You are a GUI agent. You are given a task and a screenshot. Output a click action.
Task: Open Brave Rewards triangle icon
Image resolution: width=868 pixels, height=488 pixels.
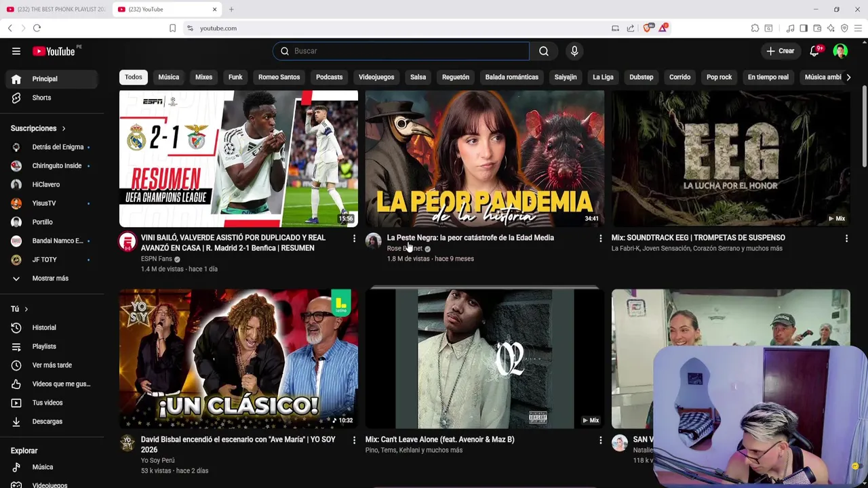(663, 28)
